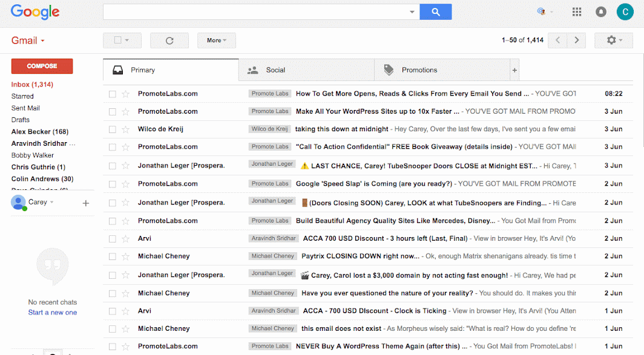The height and width of the screenshot is (355, 644).
Task: Open the Alex Becker (168) label
Action: pos(40,132)
